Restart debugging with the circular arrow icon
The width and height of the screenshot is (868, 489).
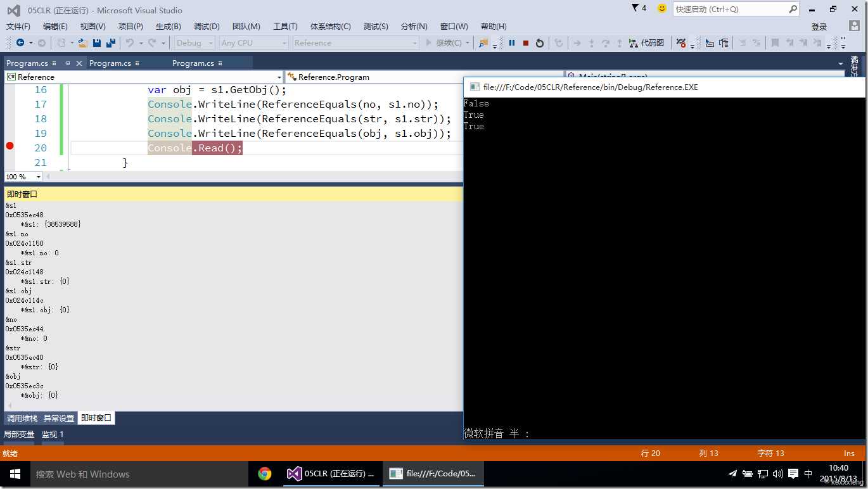coord(540,43)
